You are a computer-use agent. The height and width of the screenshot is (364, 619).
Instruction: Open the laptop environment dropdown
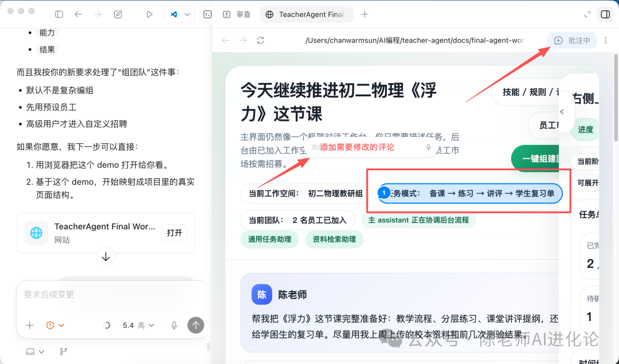(x=35, y=351)
